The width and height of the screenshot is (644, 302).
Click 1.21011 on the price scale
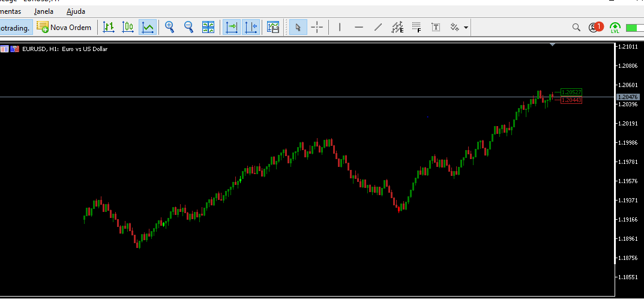point(628,46)
